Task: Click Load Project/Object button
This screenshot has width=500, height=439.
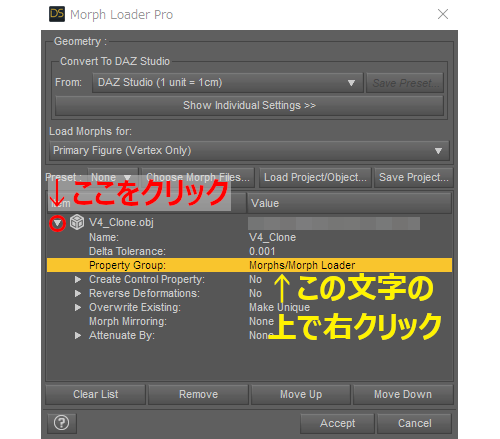Action: (x=315, y=177)
